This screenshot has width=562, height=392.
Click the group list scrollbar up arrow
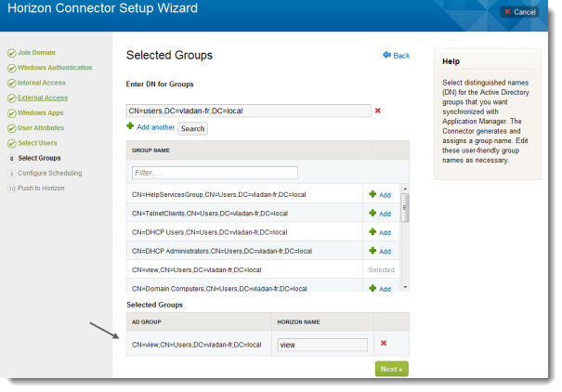point(405,189)
